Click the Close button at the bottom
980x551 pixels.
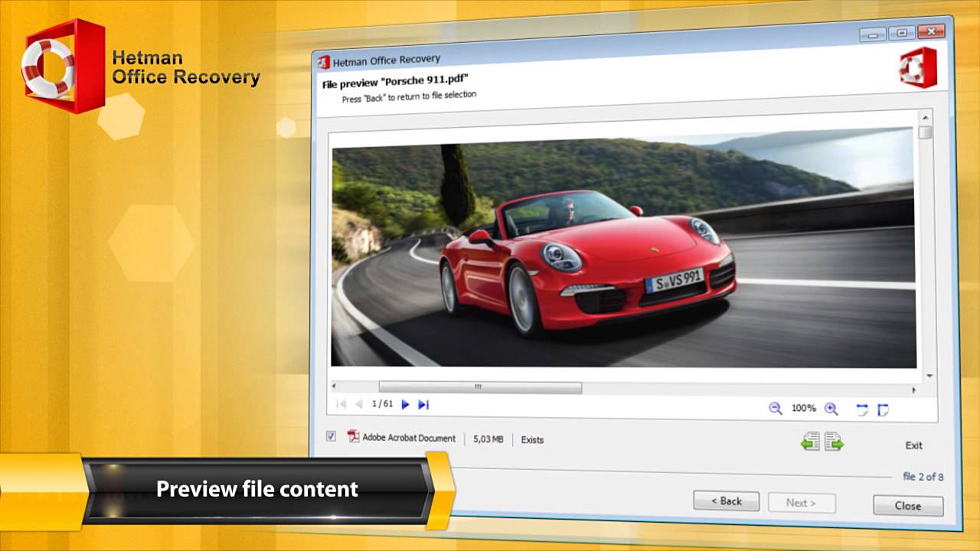click(908, 506)
